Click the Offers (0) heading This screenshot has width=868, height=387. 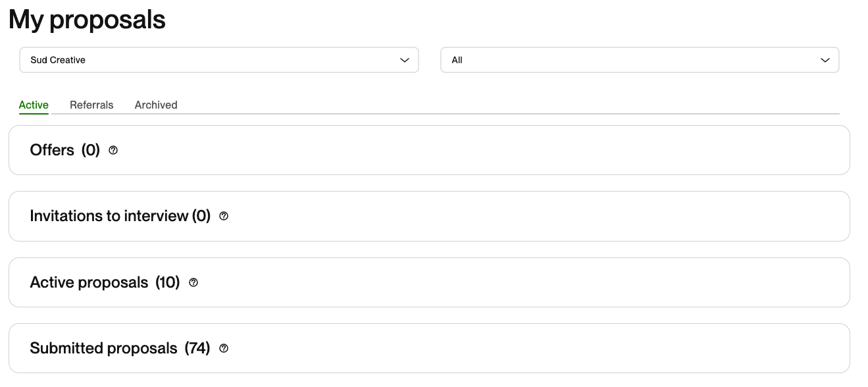point(64,150)
